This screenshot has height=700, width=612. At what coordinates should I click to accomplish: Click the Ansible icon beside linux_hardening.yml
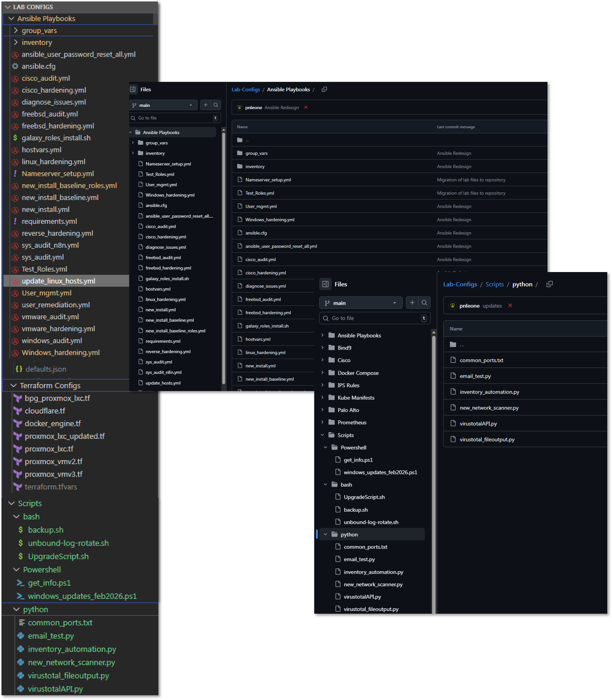(x=15, y=162)
